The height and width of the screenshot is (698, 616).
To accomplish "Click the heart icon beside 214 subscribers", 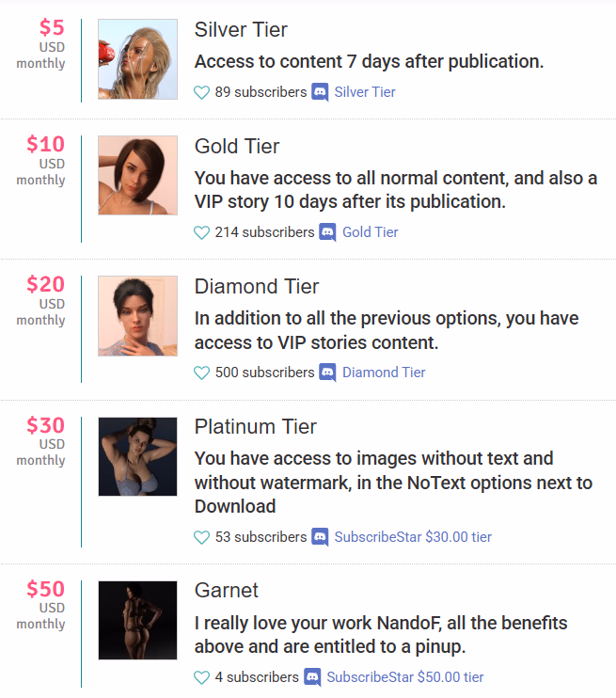I will 201,232.
